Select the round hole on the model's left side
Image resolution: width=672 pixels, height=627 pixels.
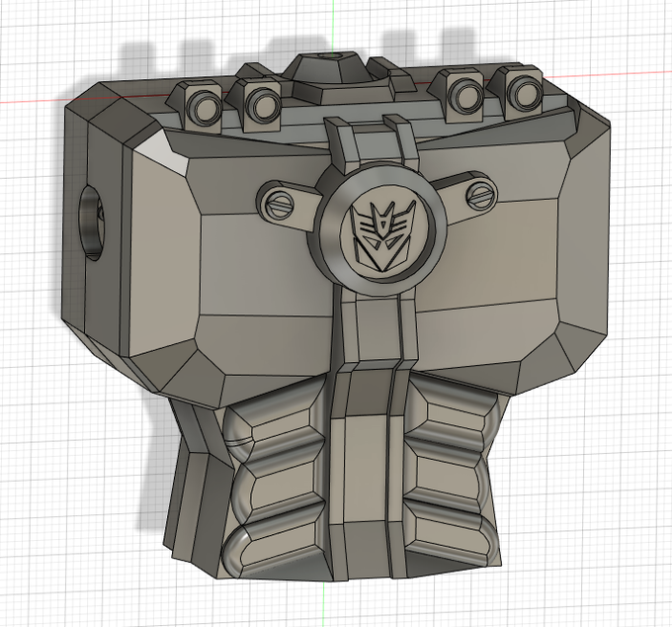(92, 223)
